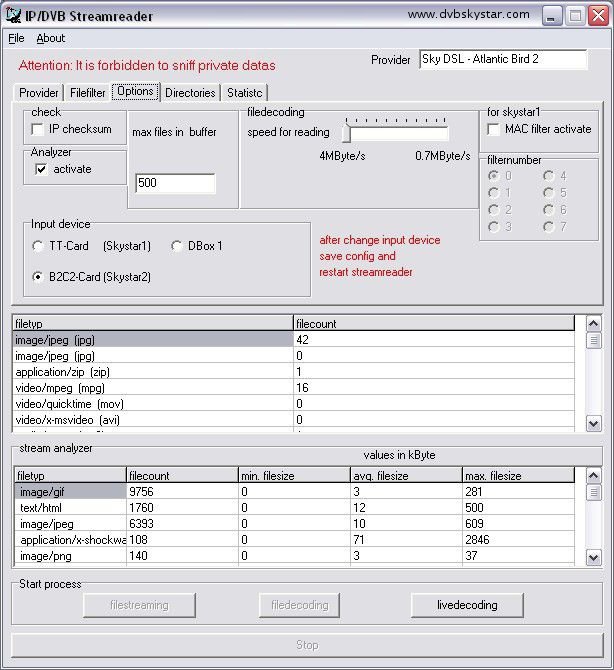Click the application/x-shockwa row

point(294,540)
